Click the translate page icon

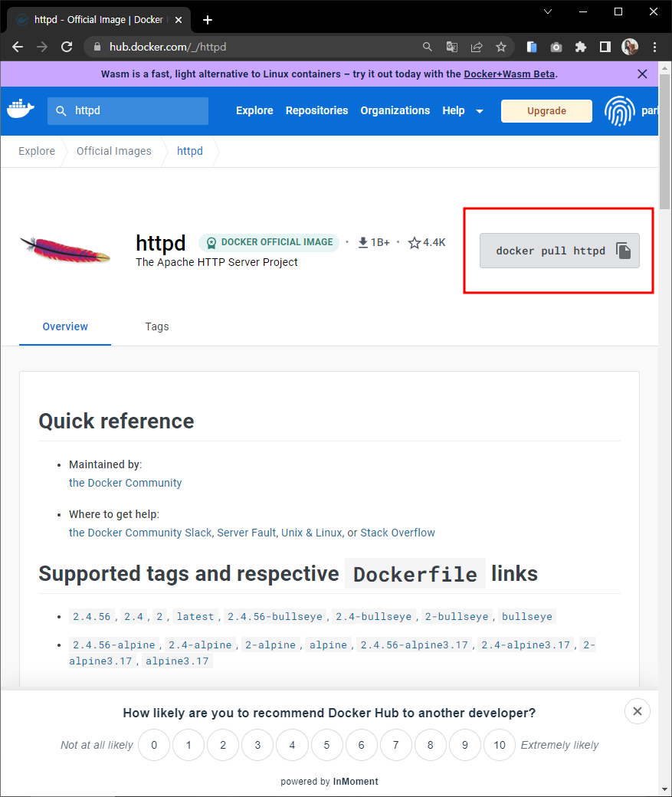452,47
